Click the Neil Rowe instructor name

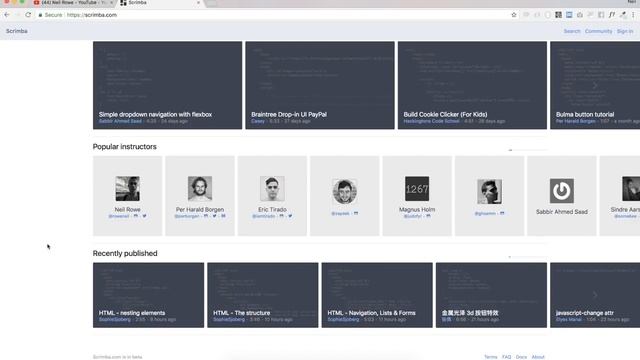[127, 209]
